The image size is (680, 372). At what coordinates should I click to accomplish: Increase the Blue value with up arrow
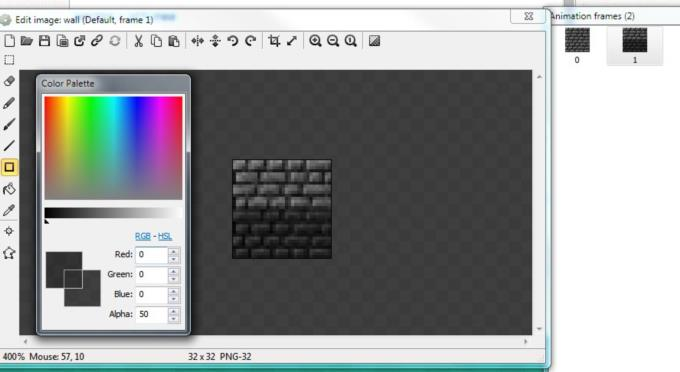click(173, 291)
